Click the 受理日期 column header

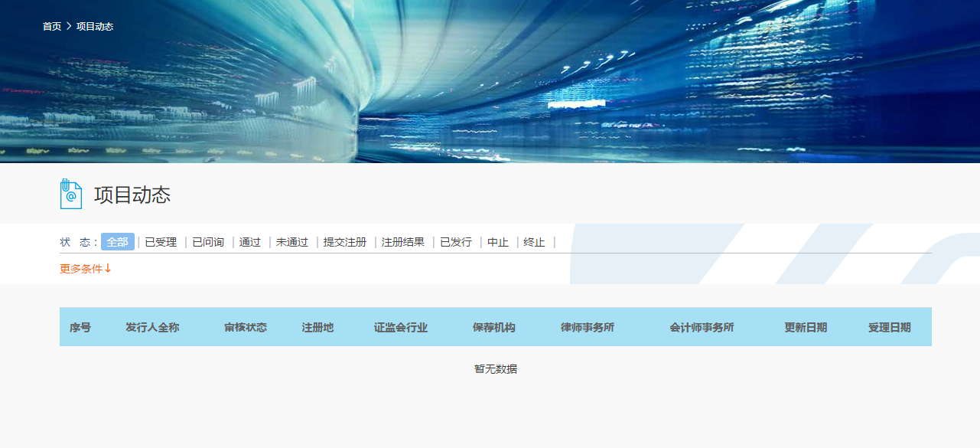pos(890,327)
